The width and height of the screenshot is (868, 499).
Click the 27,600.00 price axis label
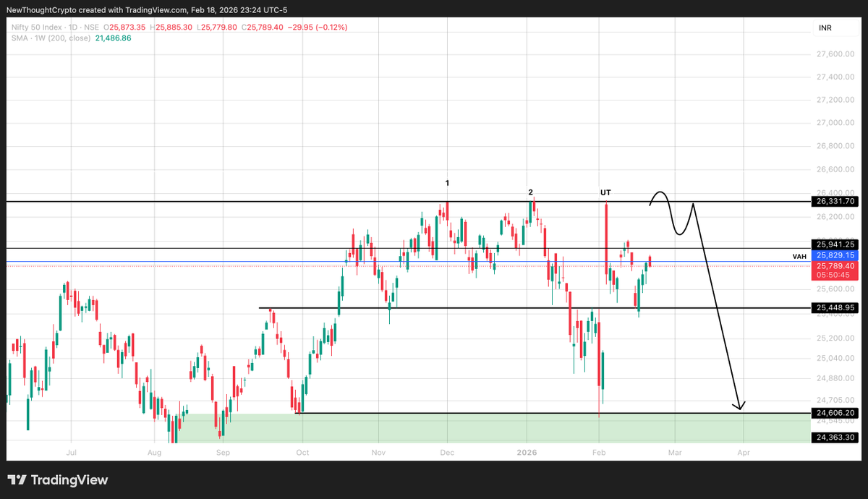point(835,54)
